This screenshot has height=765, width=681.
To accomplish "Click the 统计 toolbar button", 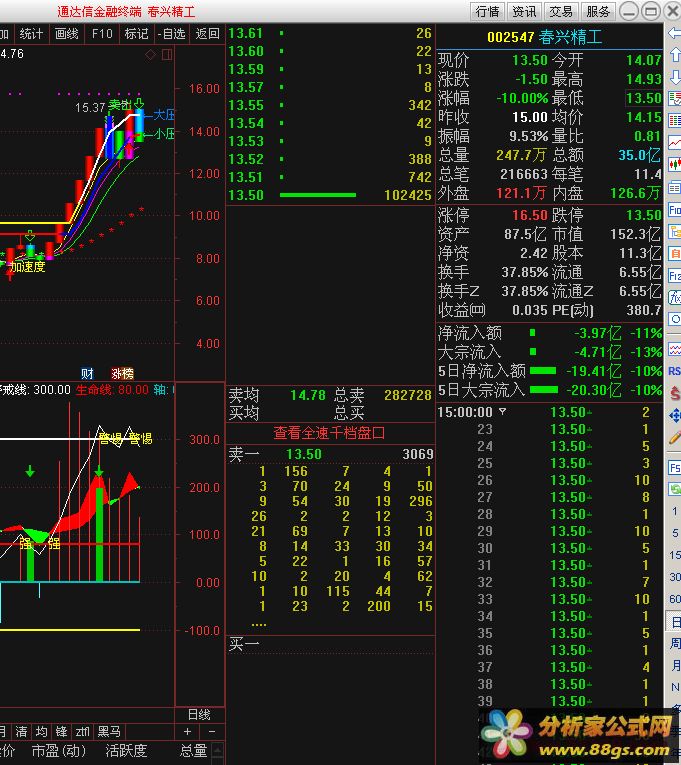I will tap(31, 34).
